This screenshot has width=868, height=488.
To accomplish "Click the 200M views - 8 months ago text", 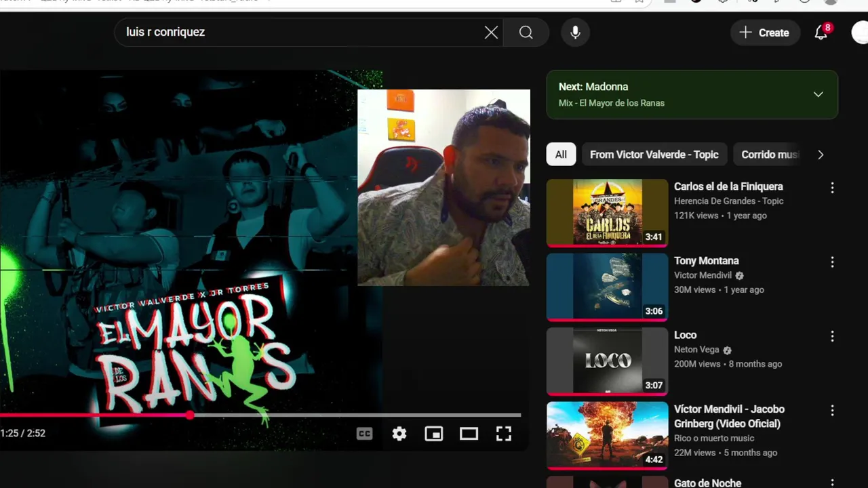I will click(x=728, y=364).
